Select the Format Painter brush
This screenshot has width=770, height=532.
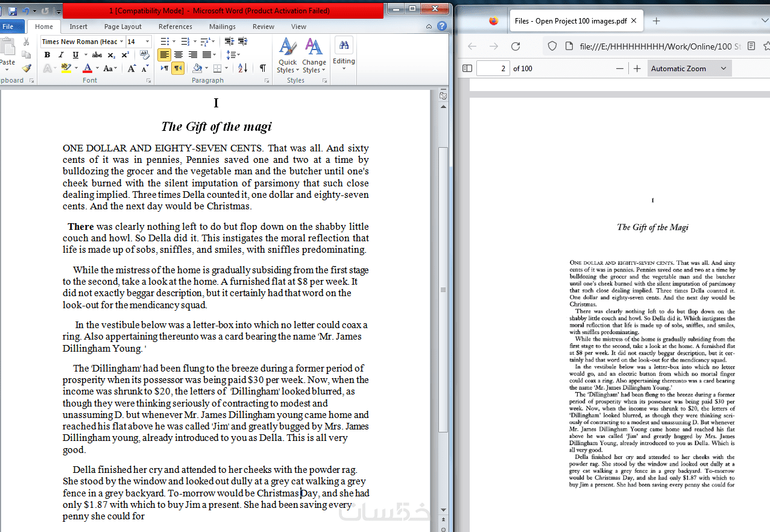(x=26, y=68)
